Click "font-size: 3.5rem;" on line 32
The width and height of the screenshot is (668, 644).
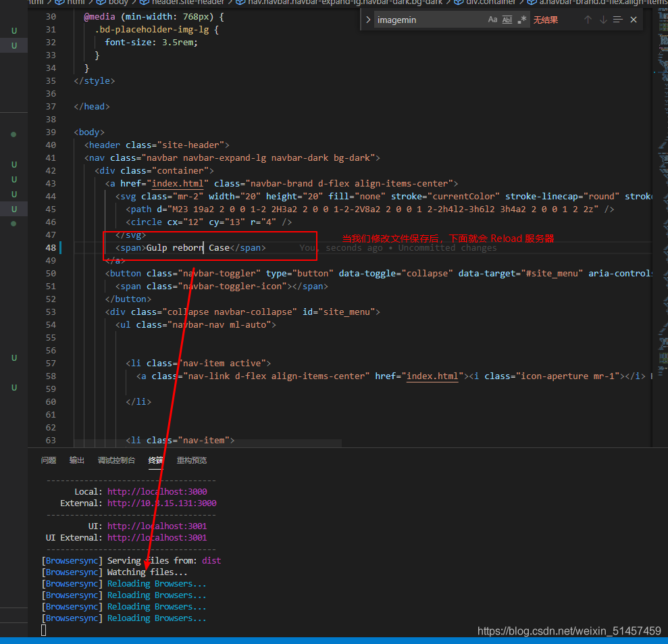pyautogui.click(x=151, y=42)
